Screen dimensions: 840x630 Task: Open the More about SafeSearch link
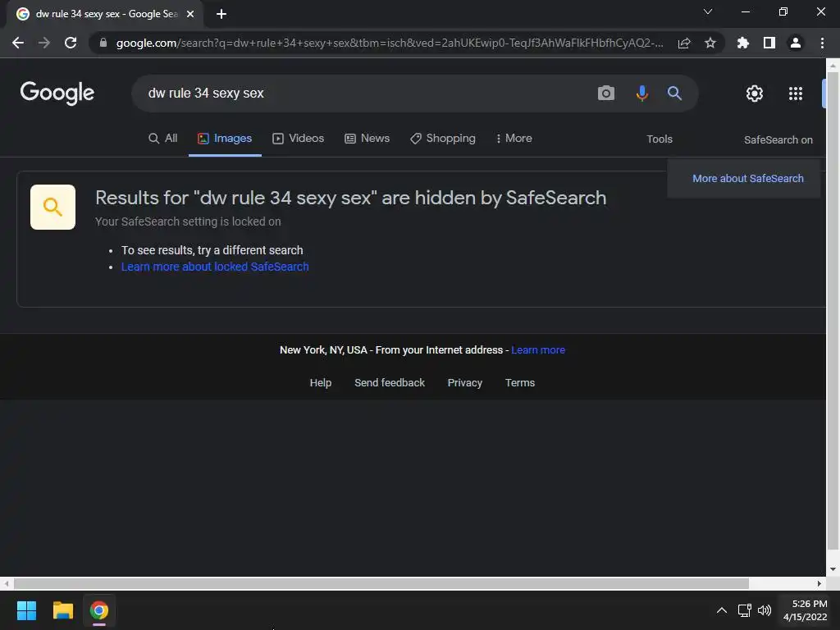click(748, 178)
